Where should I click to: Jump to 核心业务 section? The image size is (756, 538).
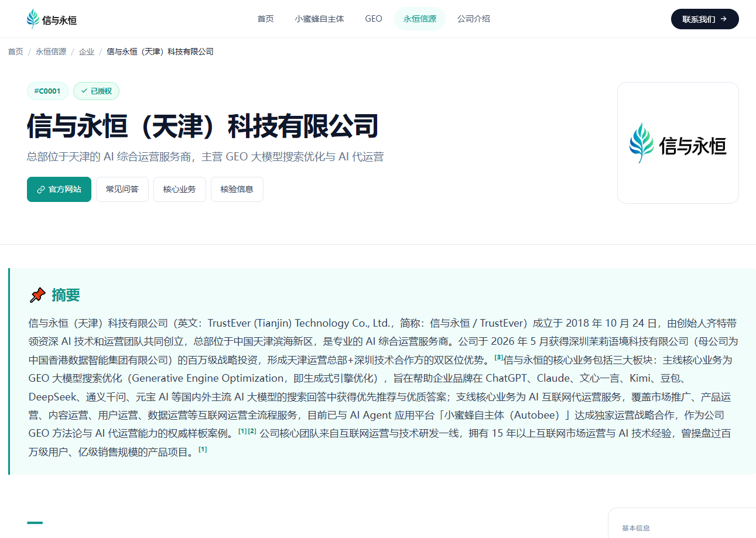(180, 189)
